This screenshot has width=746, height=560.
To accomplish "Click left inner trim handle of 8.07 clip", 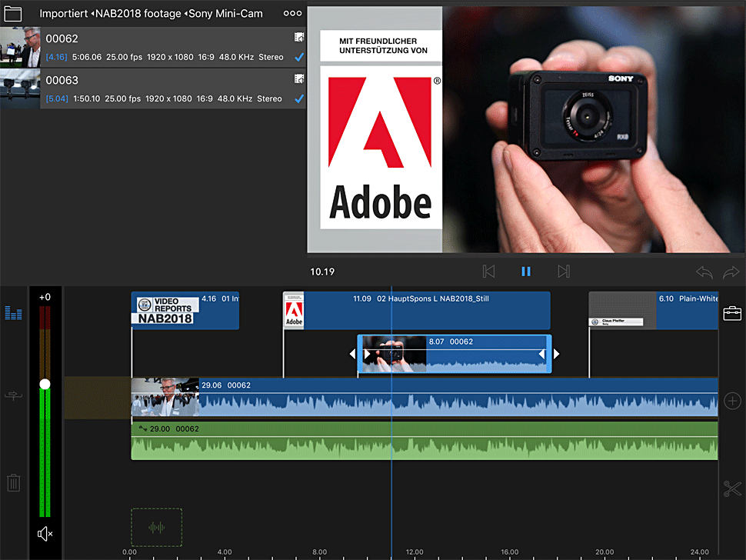I will point(368,354).
